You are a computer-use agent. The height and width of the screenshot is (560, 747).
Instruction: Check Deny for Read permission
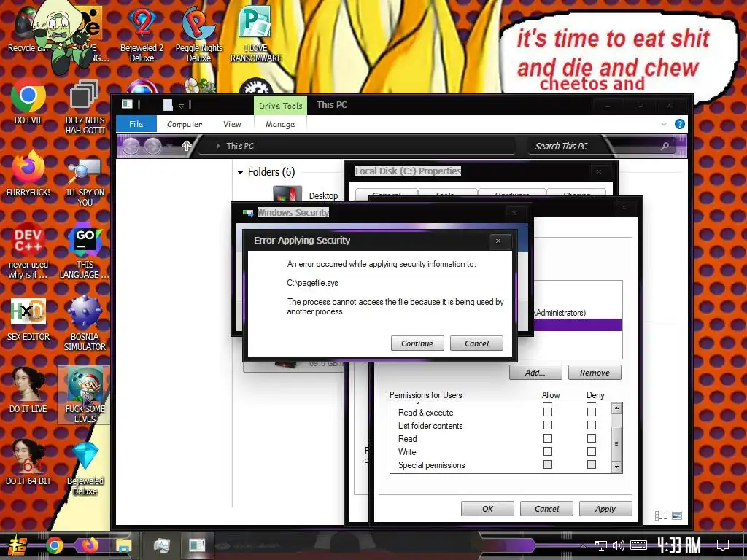point(591,438)
